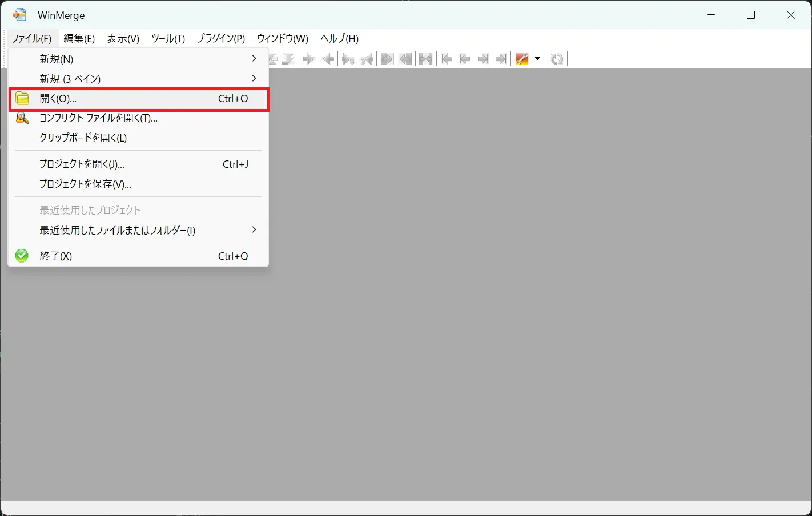812x516 pixels.
Task: Click the Copy Left toolbar icon
Action: 328,59
